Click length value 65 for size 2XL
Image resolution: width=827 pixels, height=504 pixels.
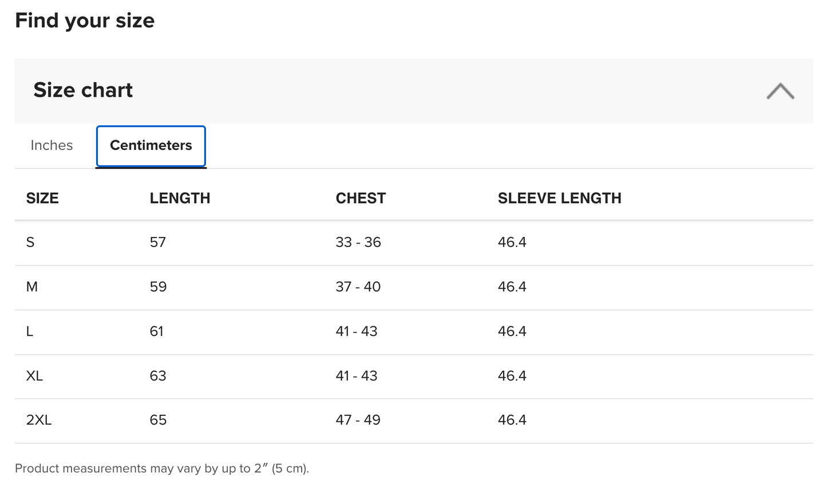click(x=158, y=420)
